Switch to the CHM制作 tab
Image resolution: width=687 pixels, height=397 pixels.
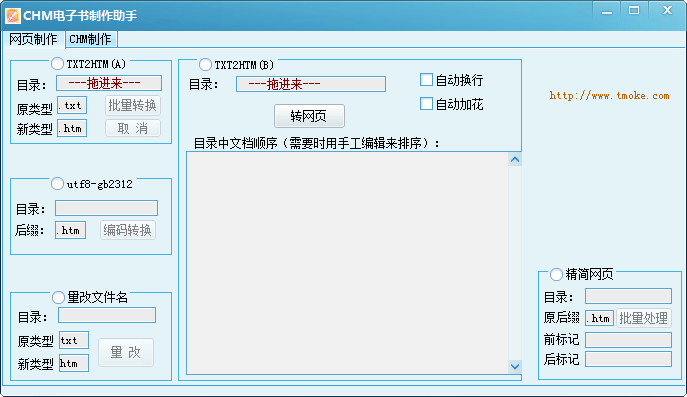tap(91, 39)
